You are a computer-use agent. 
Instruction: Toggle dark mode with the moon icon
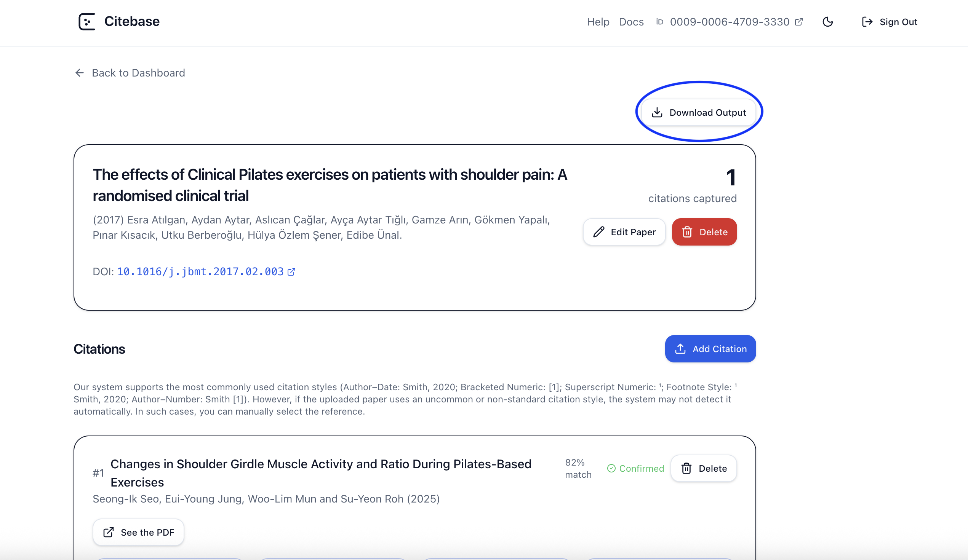(x=827, y=22)
